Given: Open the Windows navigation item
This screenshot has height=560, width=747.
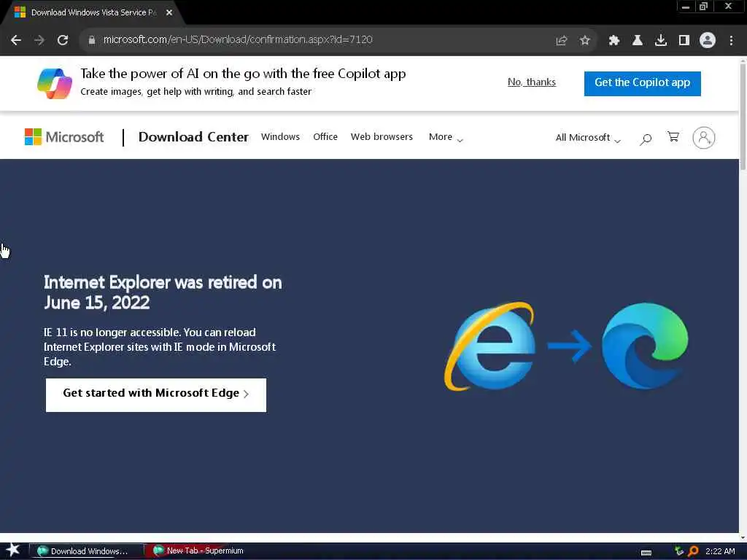Looking at the screenshot, I should tap(280, 136).
